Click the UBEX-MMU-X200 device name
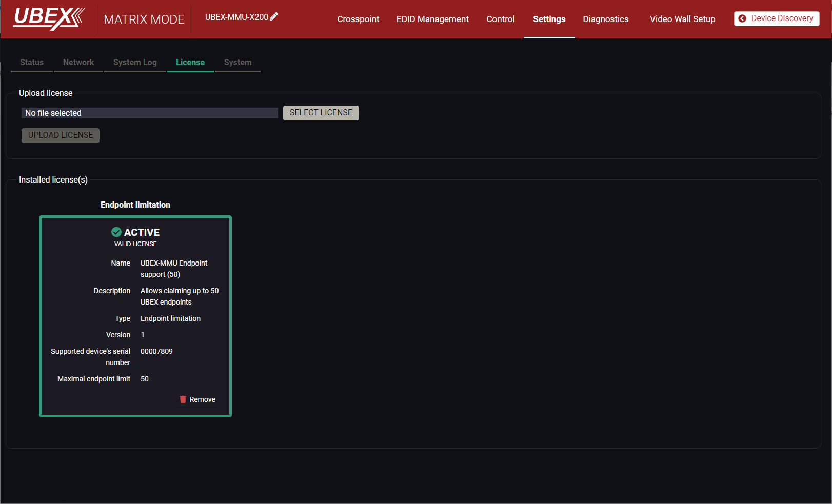Viewport: 832px width, 504px height. click(236, 17)
